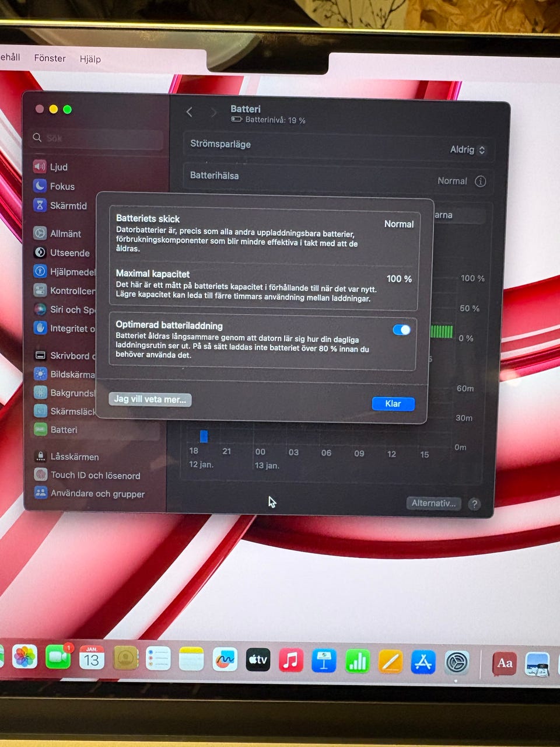
Task: Open Låsskärmen lock screen settings
Action: [73, 456]
